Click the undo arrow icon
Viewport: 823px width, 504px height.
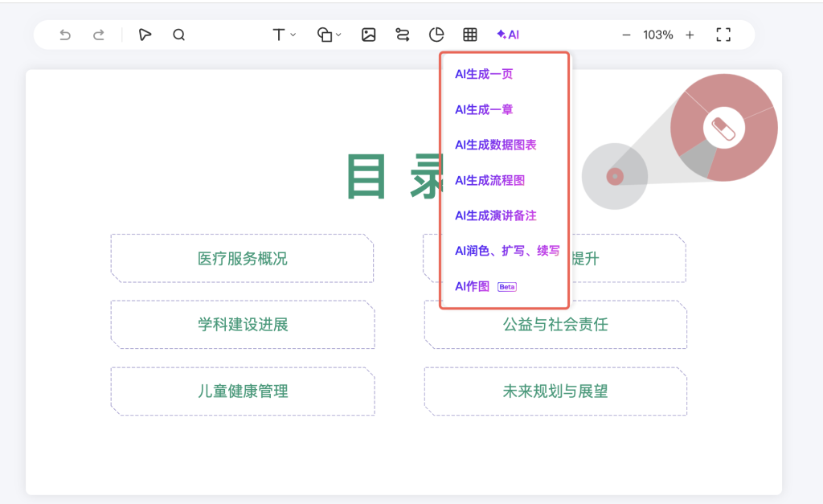65,35
